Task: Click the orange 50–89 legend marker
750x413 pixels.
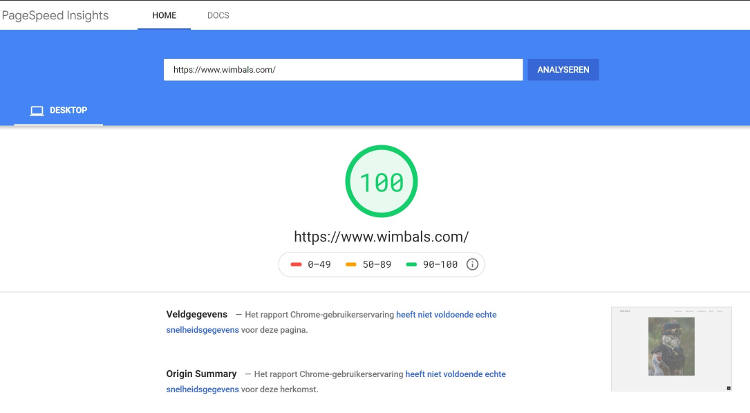Action: 351,264
